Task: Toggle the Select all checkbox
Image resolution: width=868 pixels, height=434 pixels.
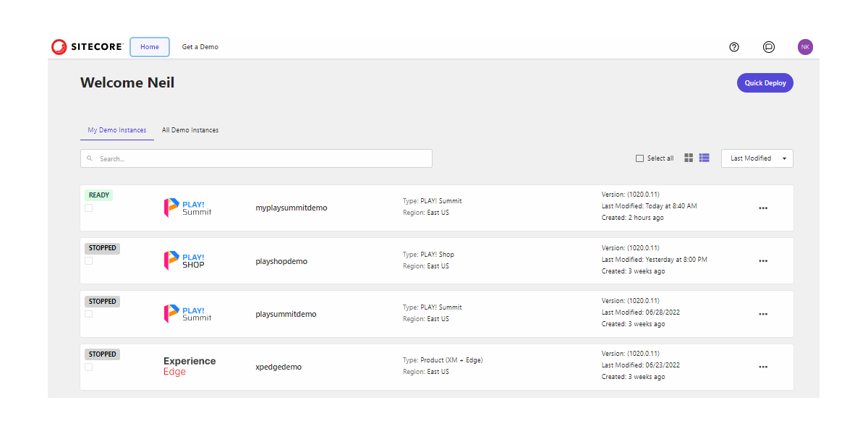Action: tap(639, 158)
